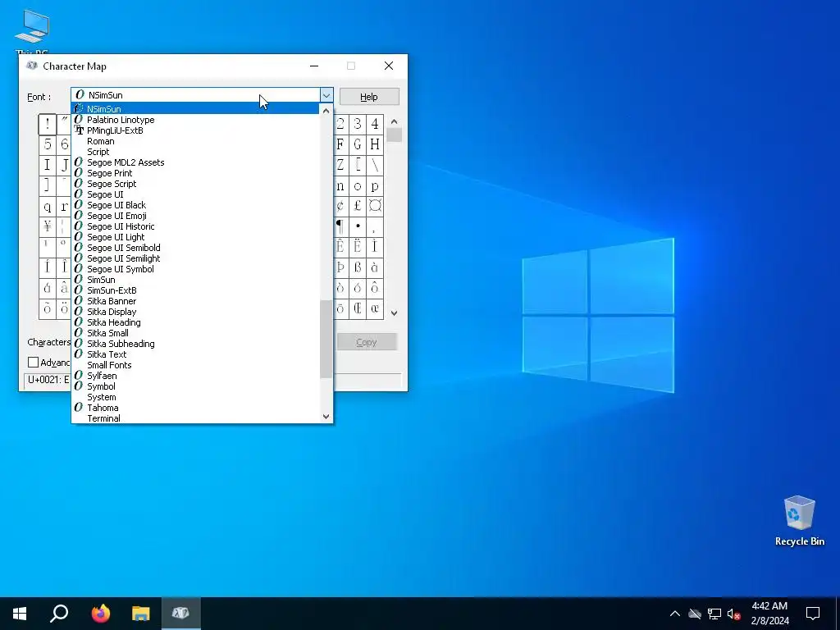
Task: Open taskbar clock showing 4:42 AM
Action: pyautogui.click(x=769, y=614)
